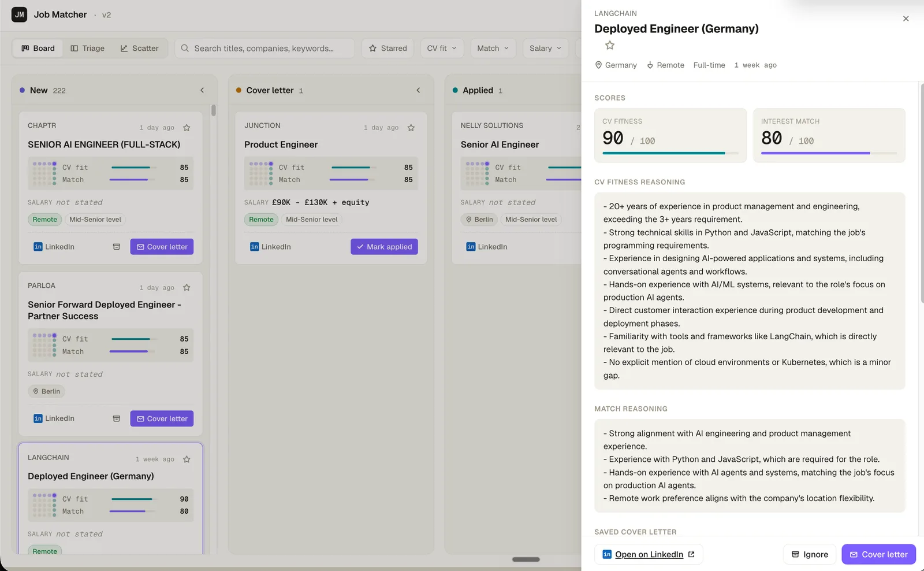
Task: Collapse the New column chevron
Action: 202,90
